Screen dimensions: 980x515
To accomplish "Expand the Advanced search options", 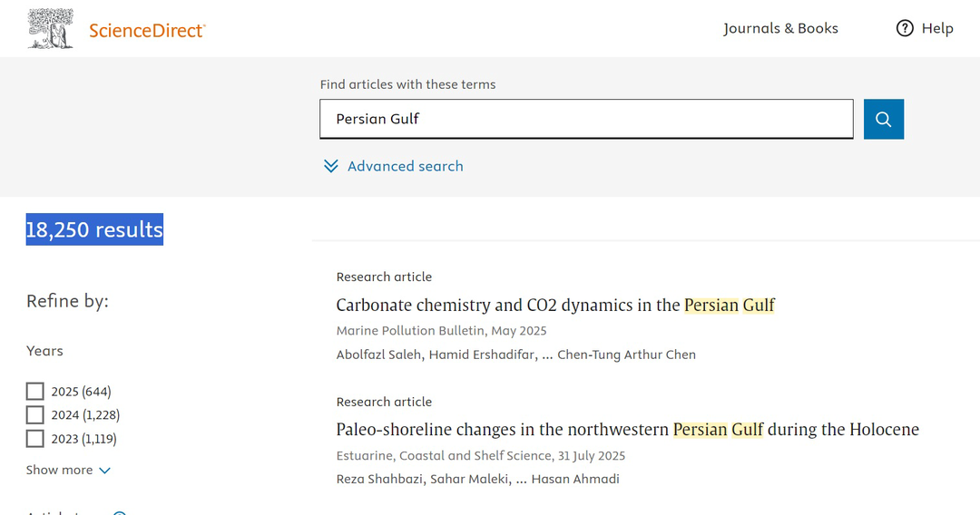I will point(405,166).
